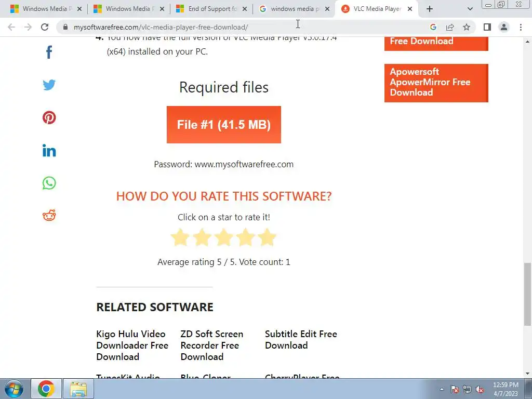Click Chrome icon in taskbar
The image size is (532, 399).
coord(46,389)
